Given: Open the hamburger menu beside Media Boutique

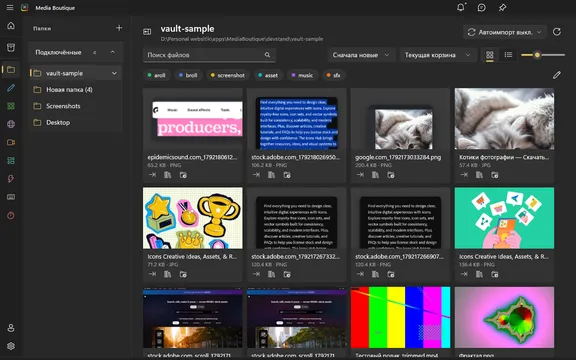Looking at the screenshot, I should coord(10,7).
